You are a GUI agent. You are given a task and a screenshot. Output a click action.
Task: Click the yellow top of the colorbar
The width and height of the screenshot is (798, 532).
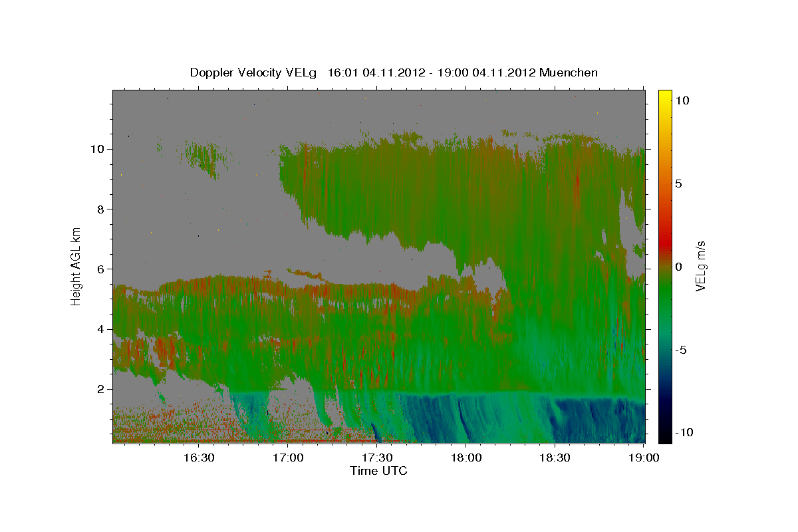coord(665,96)
